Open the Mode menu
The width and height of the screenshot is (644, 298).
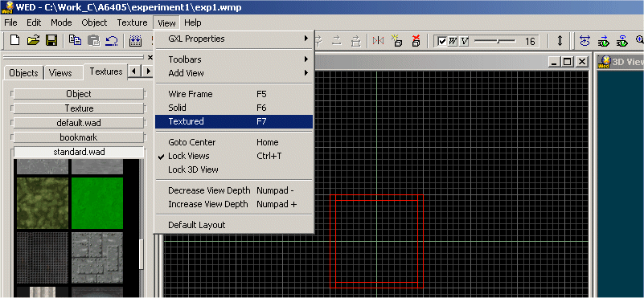pyautogui.click(x=61, y=22)
